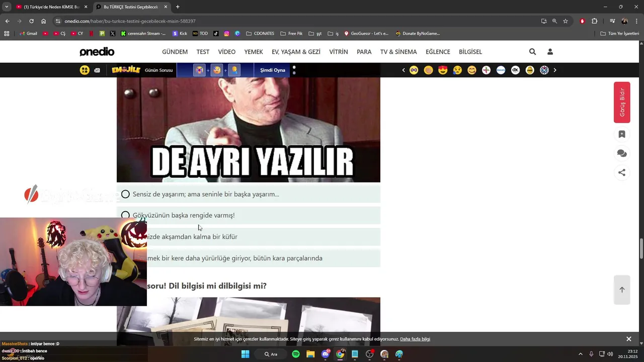Show previous emojis with left chevron
Viewport: 644px width, 362px height.
point(404,70)
